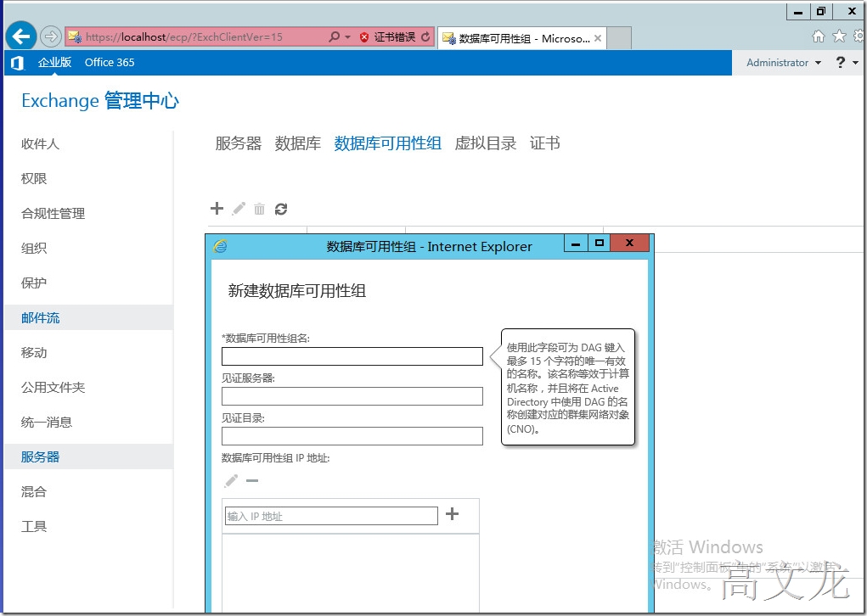Open the help question mark menu

click(x=847, y=63)
